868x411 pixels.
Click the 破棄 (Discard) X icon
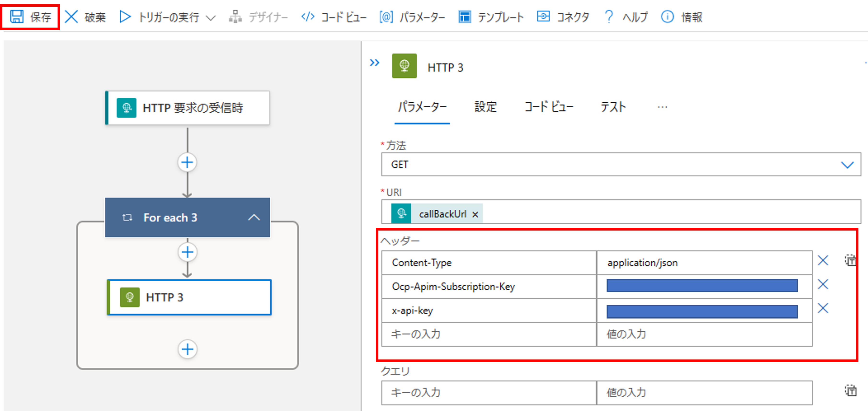pyautogui.click(x=71, y=17)
